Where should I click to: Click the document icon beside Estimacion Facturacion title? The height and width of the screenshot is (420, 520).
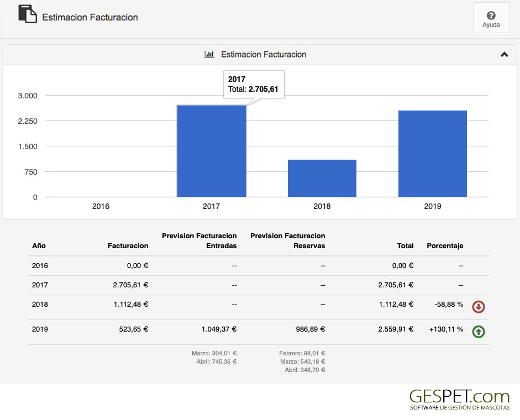[27, 13]
